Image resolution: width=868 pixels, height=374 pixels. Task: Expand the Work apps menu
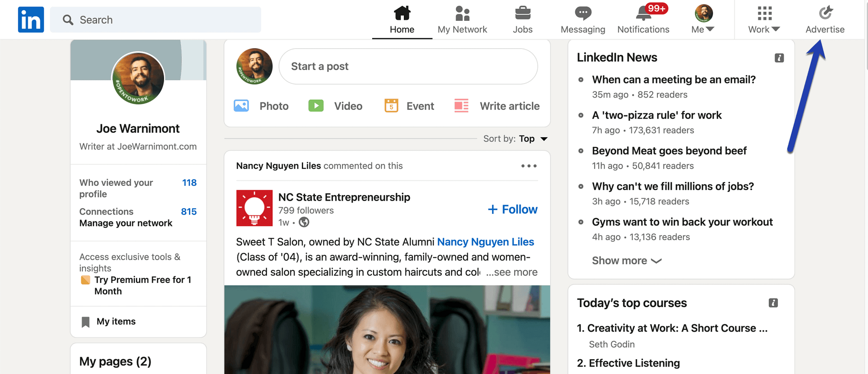(764, 20)
